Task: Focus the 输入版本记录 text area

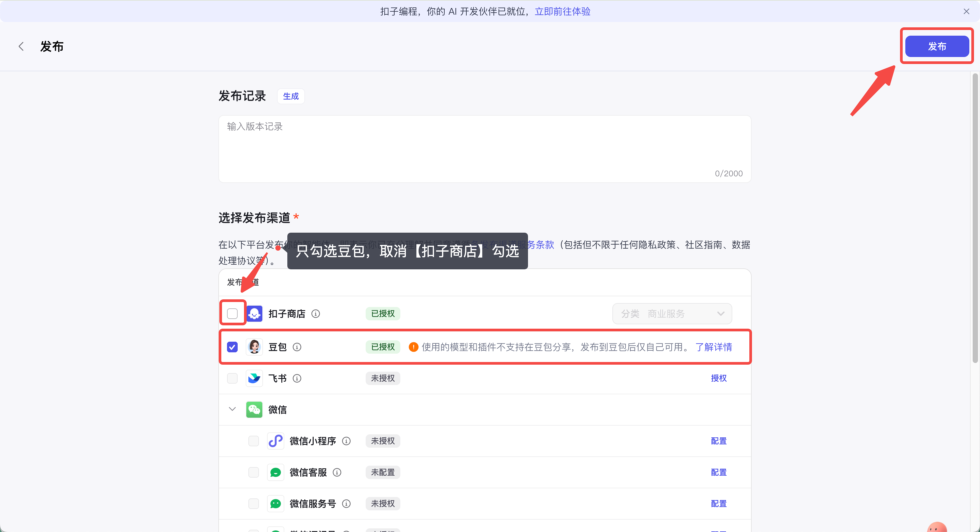Action: (x=485, y=149)
